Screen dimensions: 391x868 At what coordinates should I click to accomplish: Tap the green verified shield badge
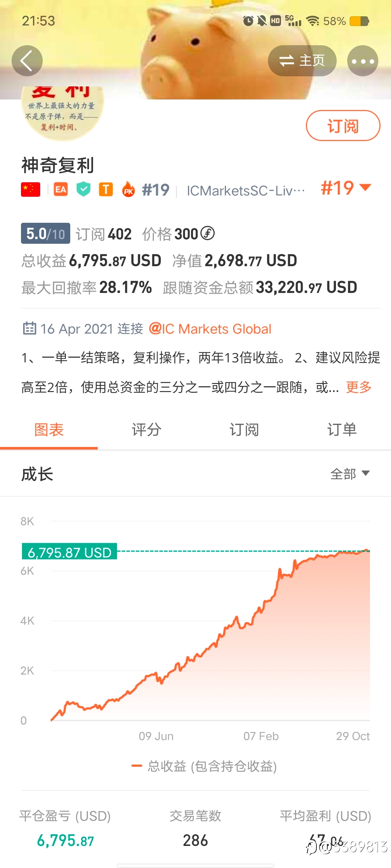coord(84,189)
